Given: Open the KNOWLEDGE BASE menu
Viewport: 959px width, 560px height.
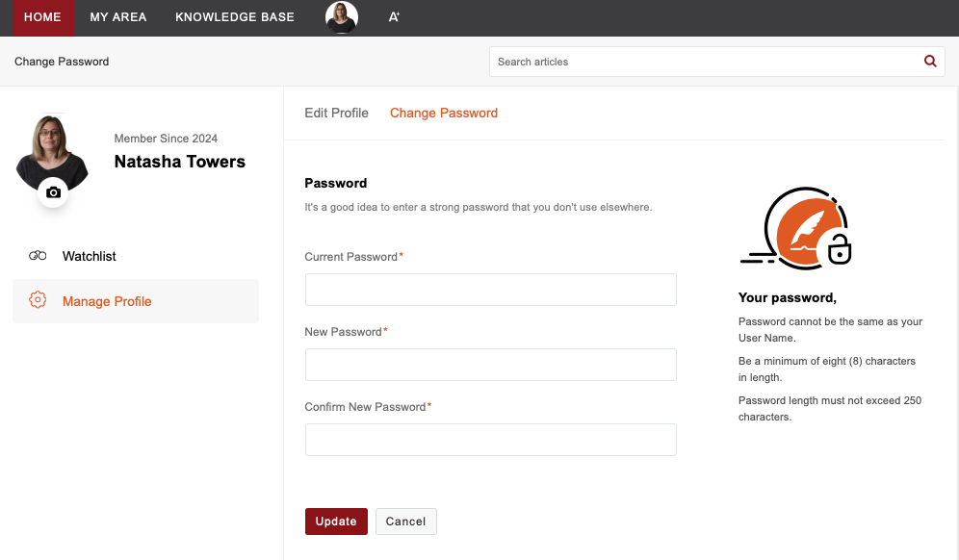Looking at the screenshot, I should [235, 17].
